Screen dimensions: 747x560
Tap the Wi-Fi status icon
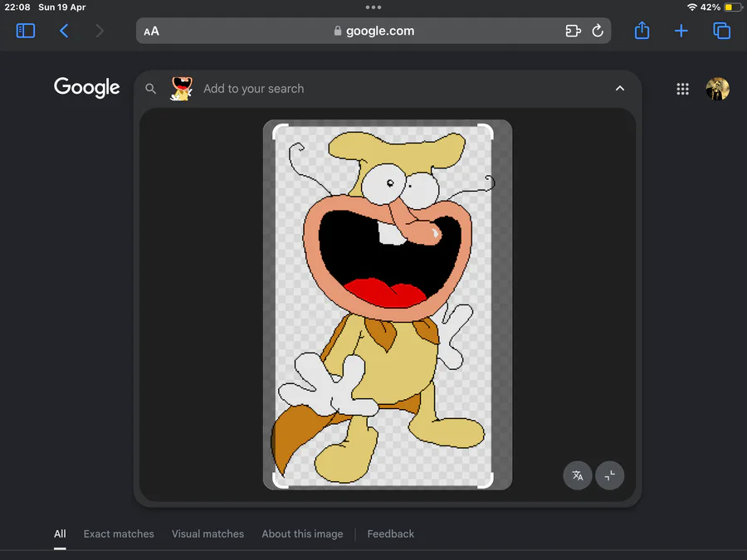click(x=692, y=7)
